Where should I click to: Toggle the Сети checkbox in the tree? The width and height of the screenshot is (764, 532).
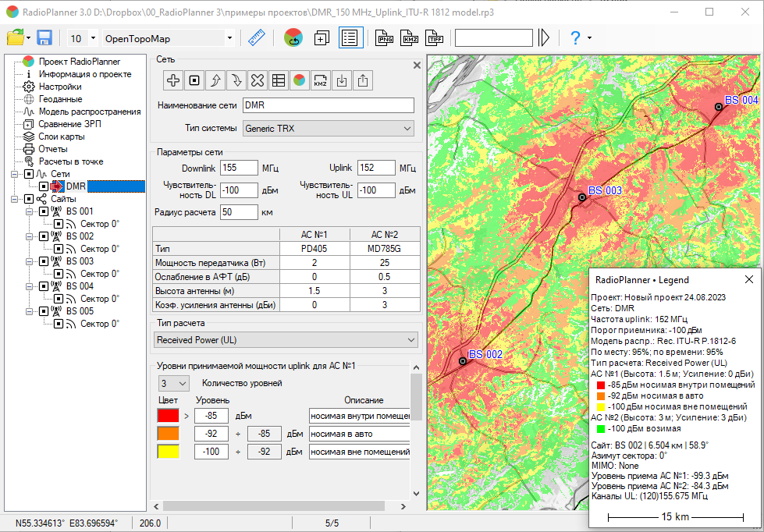[x=29, y=174]
